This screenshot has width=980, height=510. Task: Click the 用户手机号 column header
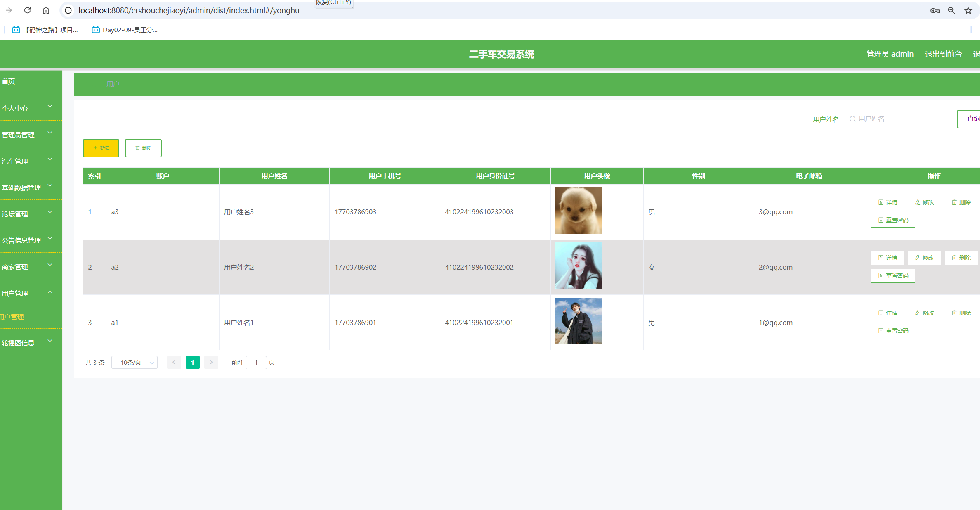pos(385,176)
